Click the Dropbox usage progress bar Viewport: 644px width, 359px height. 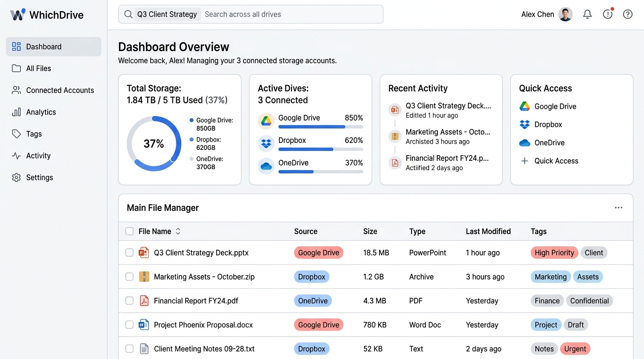(321, 149)
